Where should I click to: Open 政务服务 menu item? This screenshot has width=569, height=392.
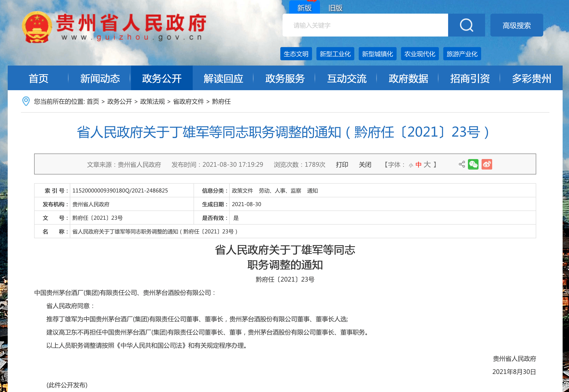pyautogui.click(x=285, y=78)
